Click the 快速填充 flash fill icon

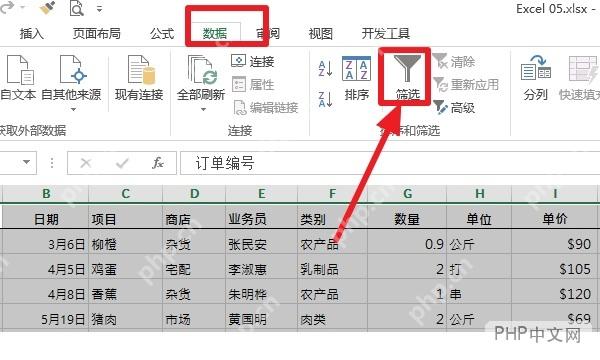[582, 69]
